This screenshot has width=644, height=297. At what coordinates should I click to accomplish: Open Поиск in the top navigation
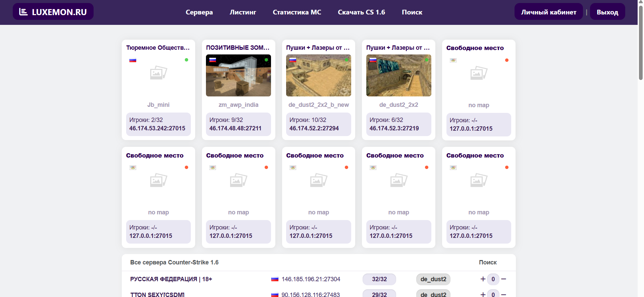click(x=412, y=12)
